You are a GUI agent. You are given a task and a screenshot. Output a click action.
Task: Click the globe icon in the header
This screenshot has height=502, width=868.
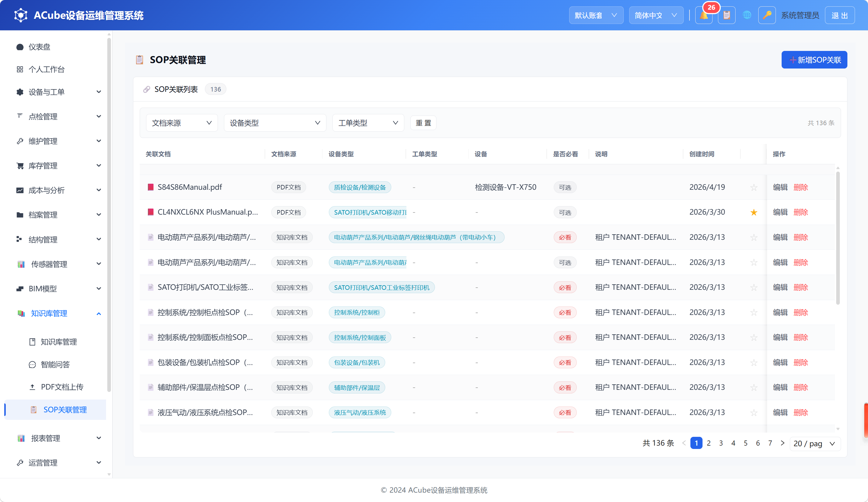pos(747,15)
